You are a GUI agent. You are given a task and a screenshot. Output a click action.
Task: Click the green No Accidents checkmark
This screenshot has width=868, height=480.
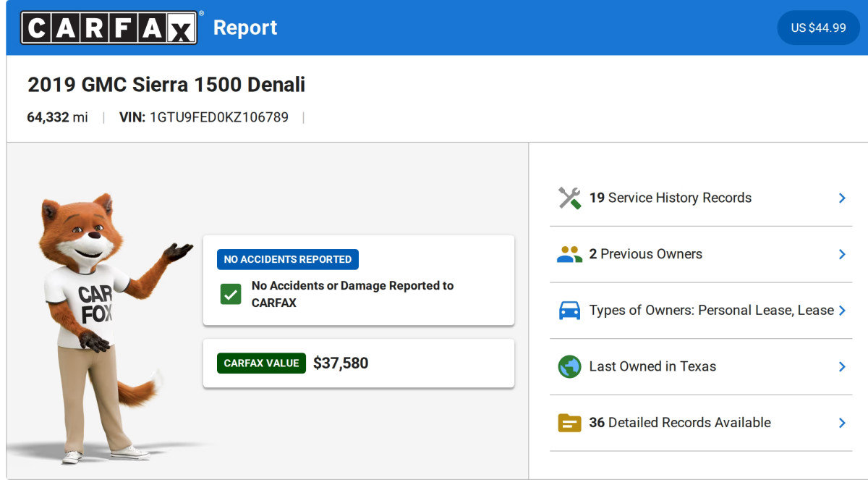tap(231, 295)
